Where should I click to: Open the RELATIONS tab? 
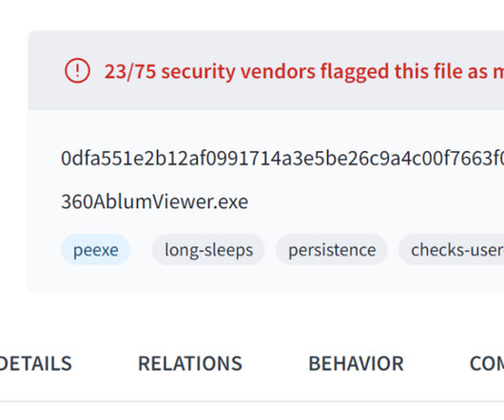coord(190,364)
